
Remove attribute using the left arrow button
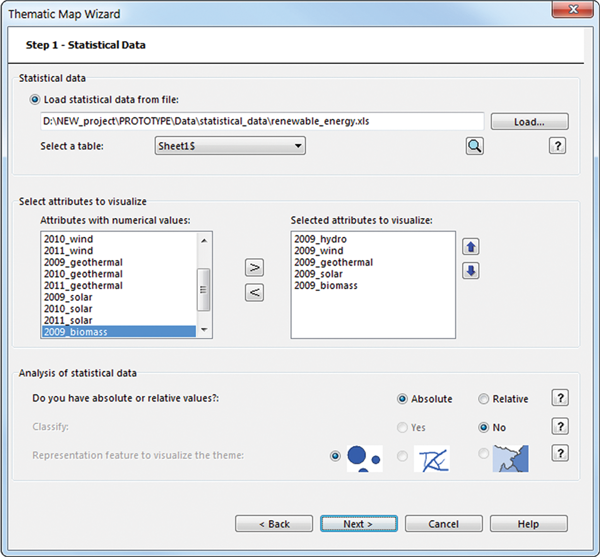pyautogui.click(x=254, y=293)
